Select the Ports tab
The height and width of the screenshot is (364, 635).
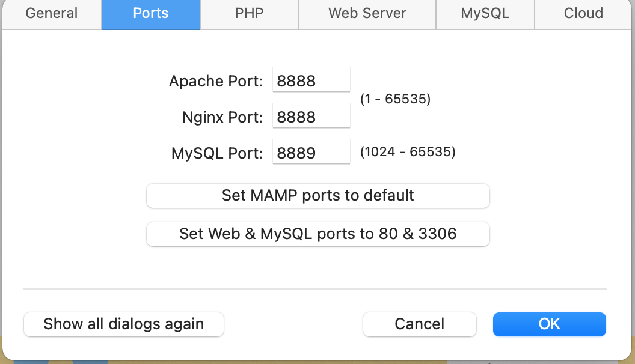click(x=151, y=13)
